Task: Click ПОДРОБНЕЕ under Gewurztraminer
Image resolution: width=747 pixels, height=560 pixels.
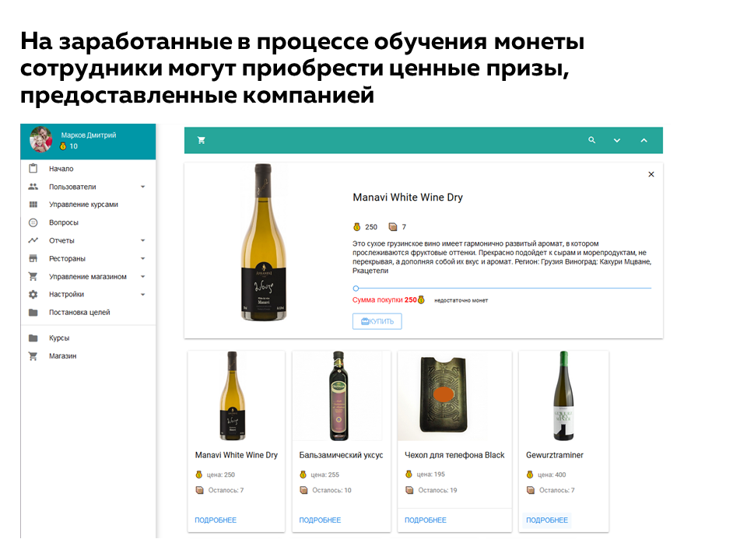Action: 547,520
